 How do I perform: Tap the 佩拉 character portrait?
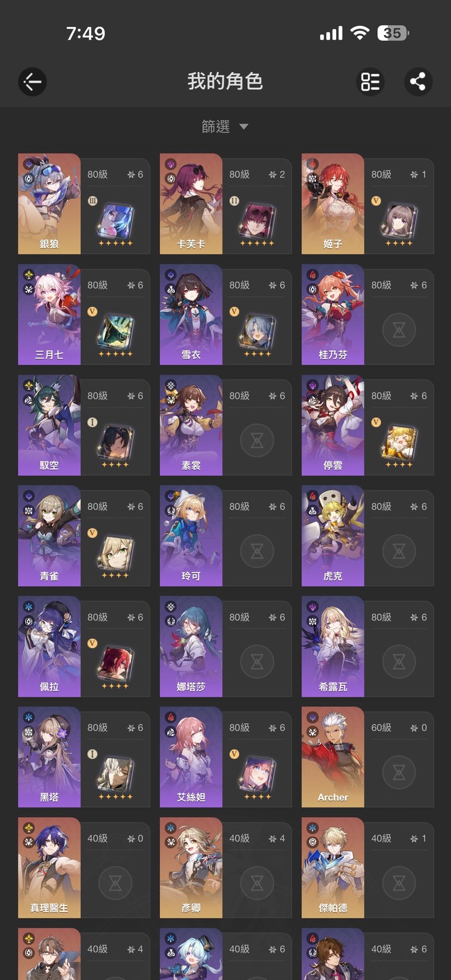click(49, 646)
